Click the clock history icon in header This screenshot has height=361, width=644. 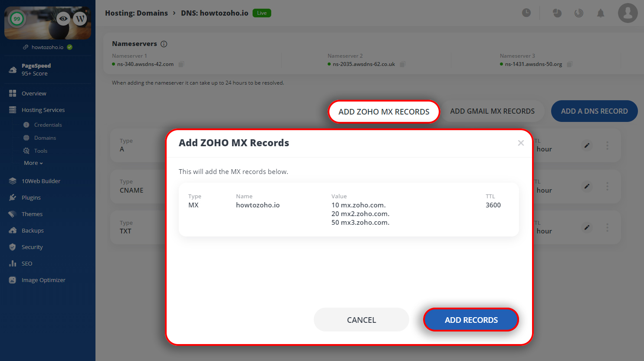(526, 13)
